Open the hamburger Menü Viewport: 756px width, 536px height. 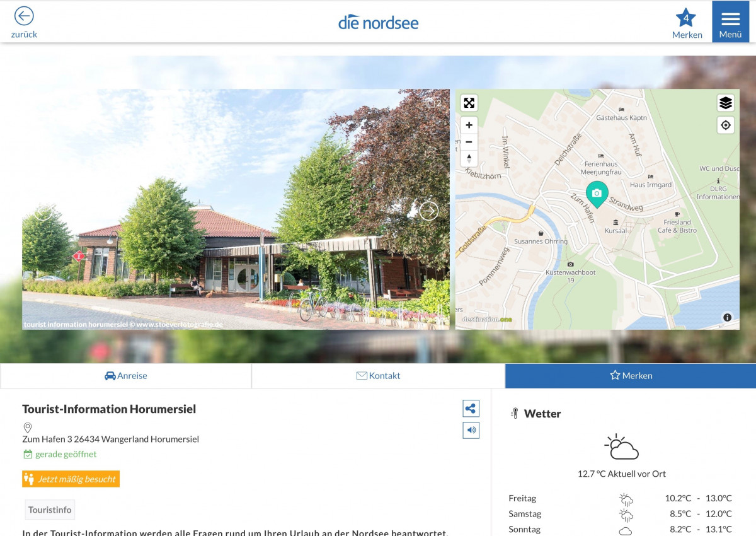click(x=730, y=22)
